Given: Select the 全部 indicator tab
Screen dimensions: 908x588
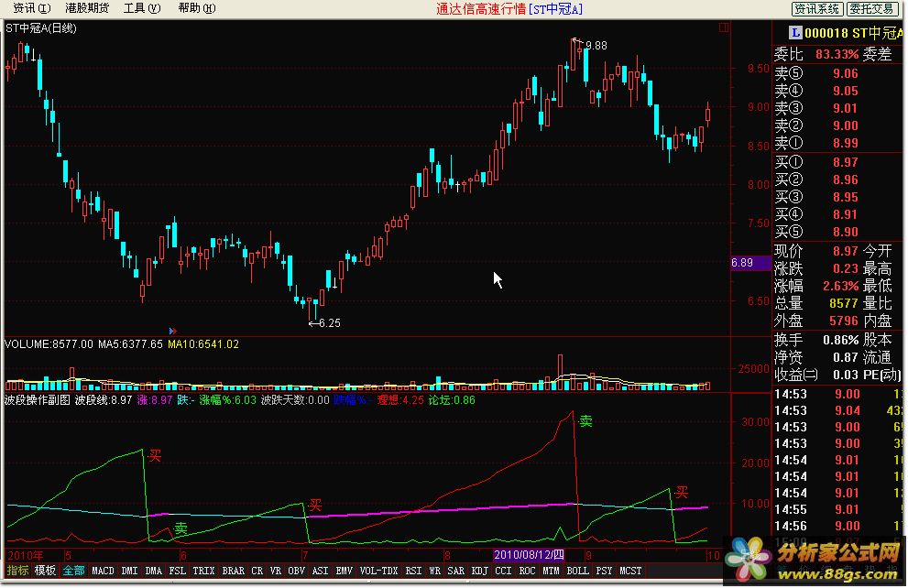Looking at the screenshot, I should (x=73, y=571).
